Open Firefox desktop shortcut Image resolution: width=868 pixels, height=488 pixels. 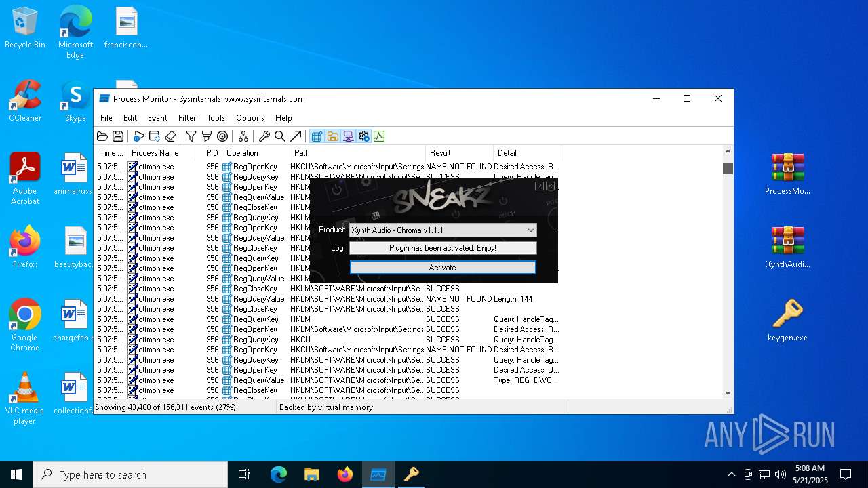click(25, 247)
